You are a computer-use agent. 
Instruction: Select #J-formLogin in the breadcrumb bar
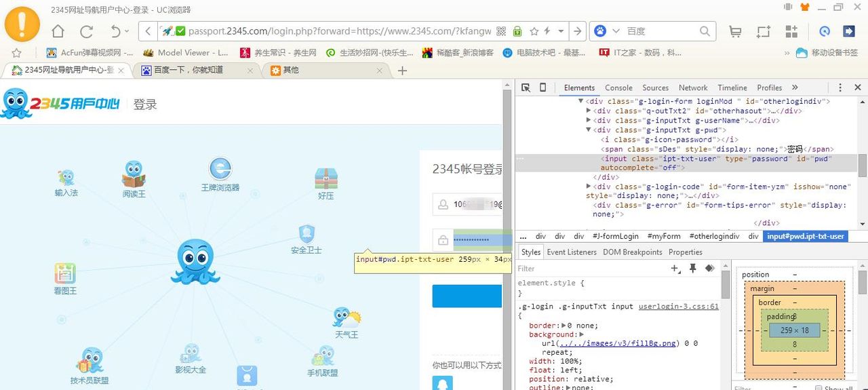coord(616,236)
